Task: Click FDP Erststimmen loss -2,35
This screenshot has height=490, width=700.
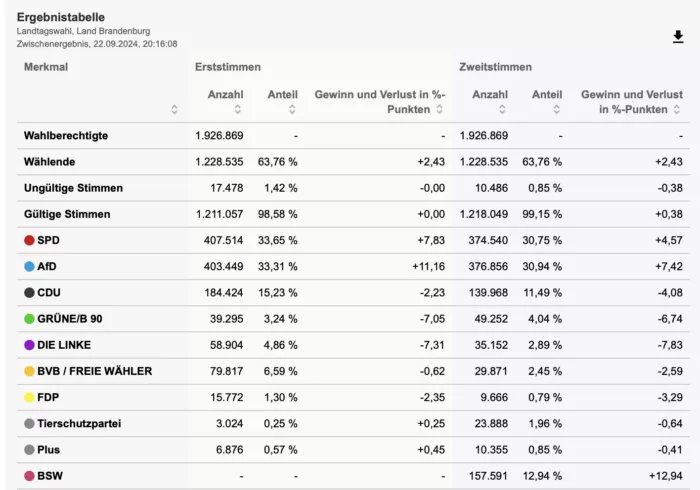Action: pos(433,397)
